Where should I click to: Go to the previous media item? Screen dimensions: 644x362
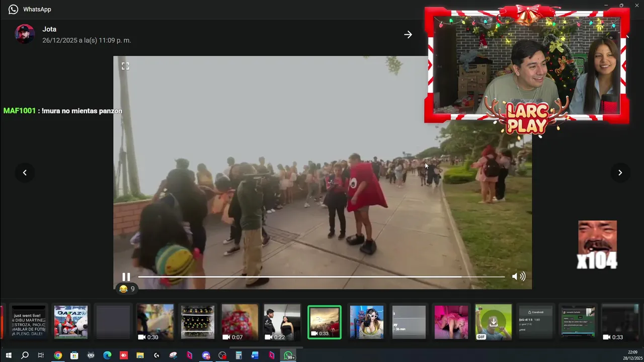pyautogui.click(x=25, y=172)
